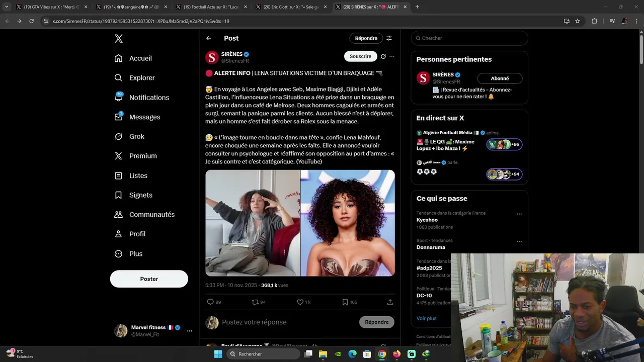This screenshot has width=644, height=362.
Task: Click the Poster button
Action: (x=149, y=279)
